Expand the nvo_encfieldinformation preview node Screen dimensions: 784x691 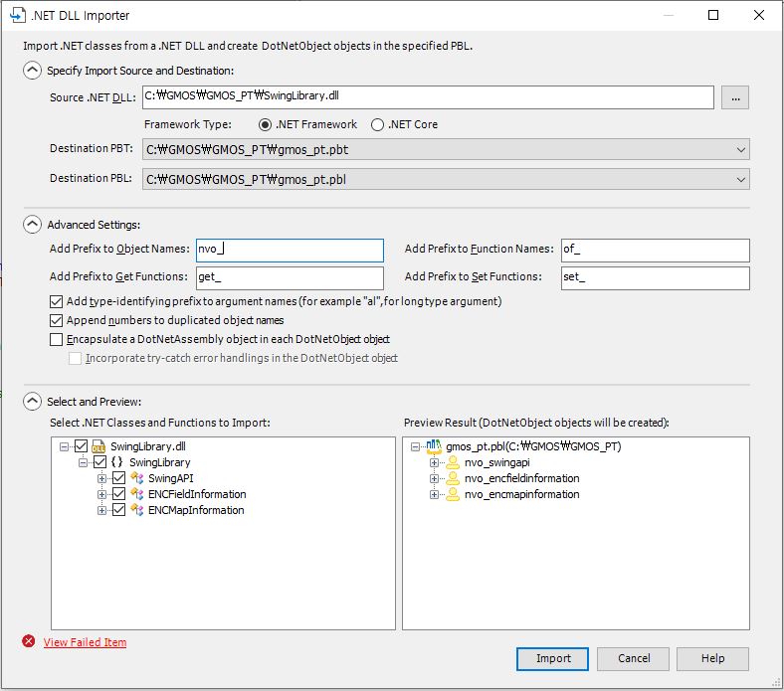pos(435,478)
